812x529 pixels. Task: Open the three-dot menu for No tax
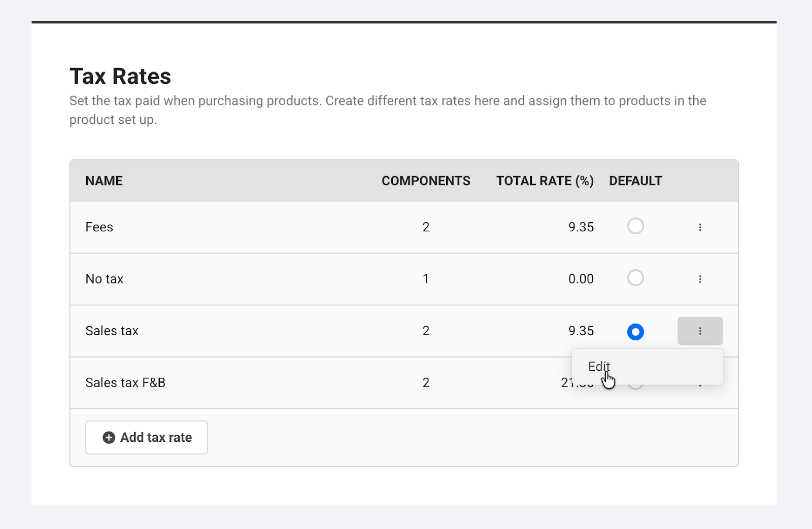(x=700, y=279)
